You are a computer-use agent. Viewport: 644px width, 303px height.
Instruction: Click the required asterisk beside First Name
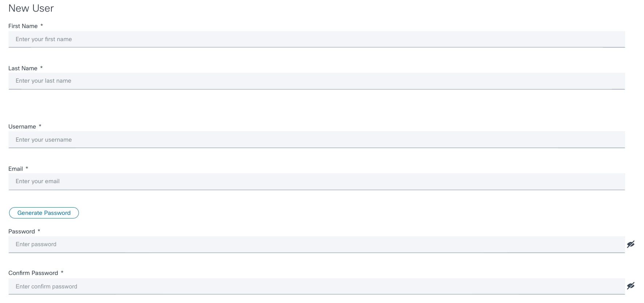[42, 25]
